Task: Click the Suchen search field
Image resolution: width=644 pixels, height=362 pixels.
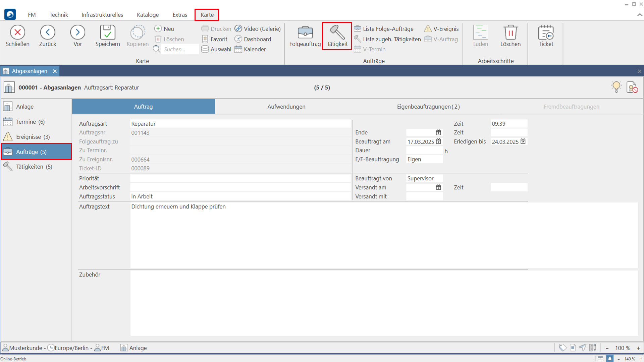Action: (179, 49)
